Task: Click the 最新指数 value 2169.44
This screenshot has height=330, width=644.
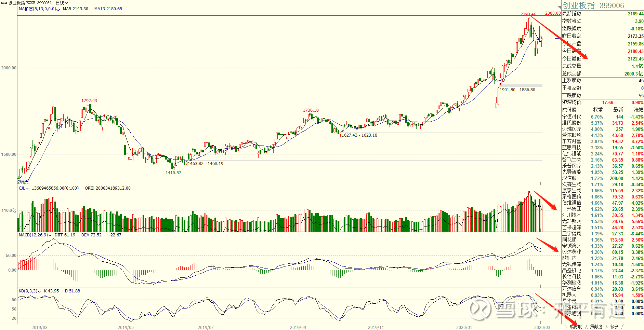Action: pos(635,14)
